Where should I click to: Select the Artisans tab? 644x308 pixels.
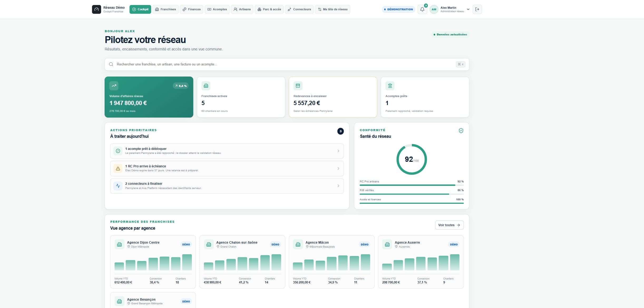(242, 9)
